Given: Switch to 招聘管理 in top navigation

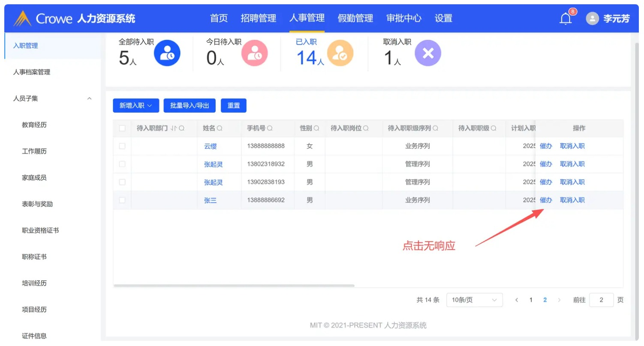Looking at the screenshot, I should tap(258, 18).
